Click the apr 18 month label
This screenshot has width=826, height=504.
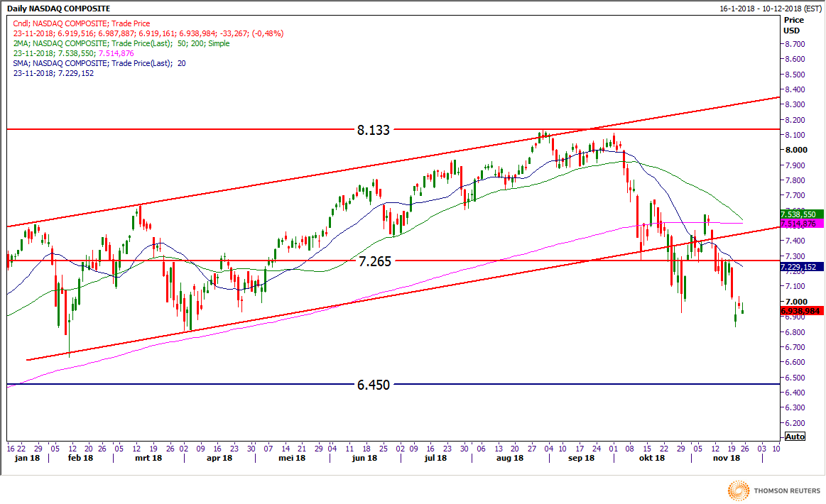219,458
